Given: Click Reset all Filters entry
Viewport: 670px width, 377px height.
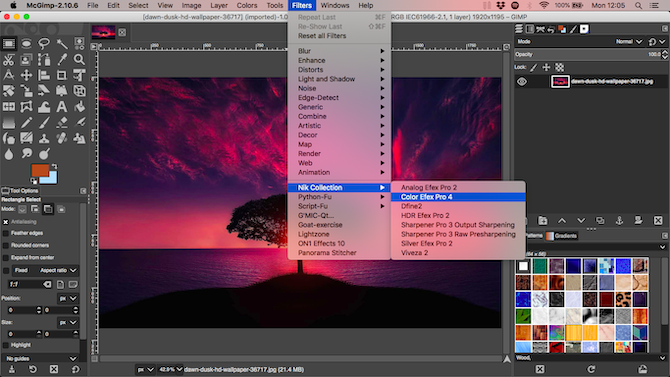Looking at the screenshot, I should (x=322, y=36).
